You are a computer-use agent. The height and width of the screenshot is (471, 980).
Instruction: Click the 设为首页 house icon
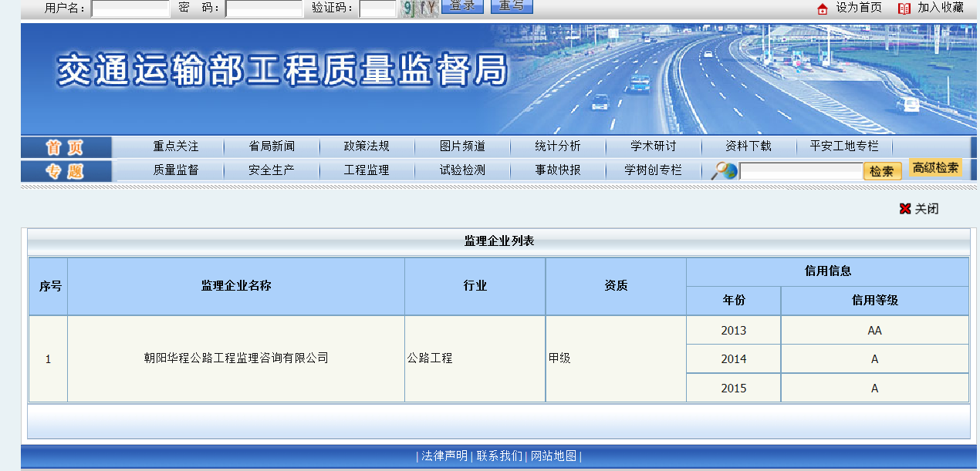[822, 8]
